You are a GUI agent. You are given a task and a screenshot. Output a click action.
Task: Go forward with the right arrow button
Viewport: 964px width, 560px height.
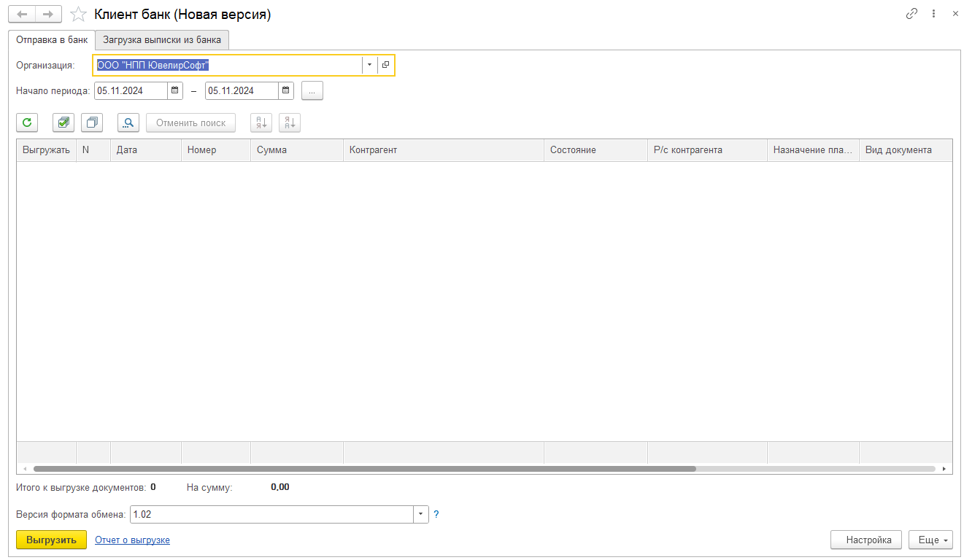tap(48, 14)
